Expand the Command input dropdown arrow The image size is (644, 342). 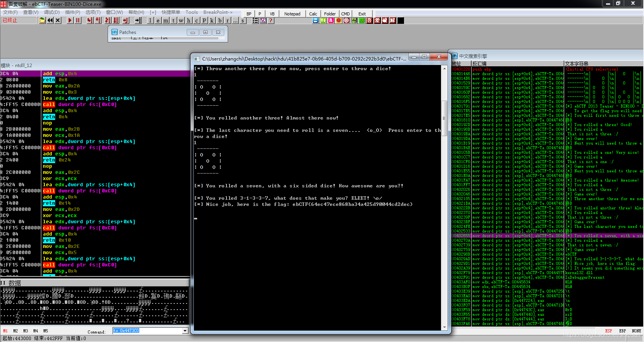185,331
